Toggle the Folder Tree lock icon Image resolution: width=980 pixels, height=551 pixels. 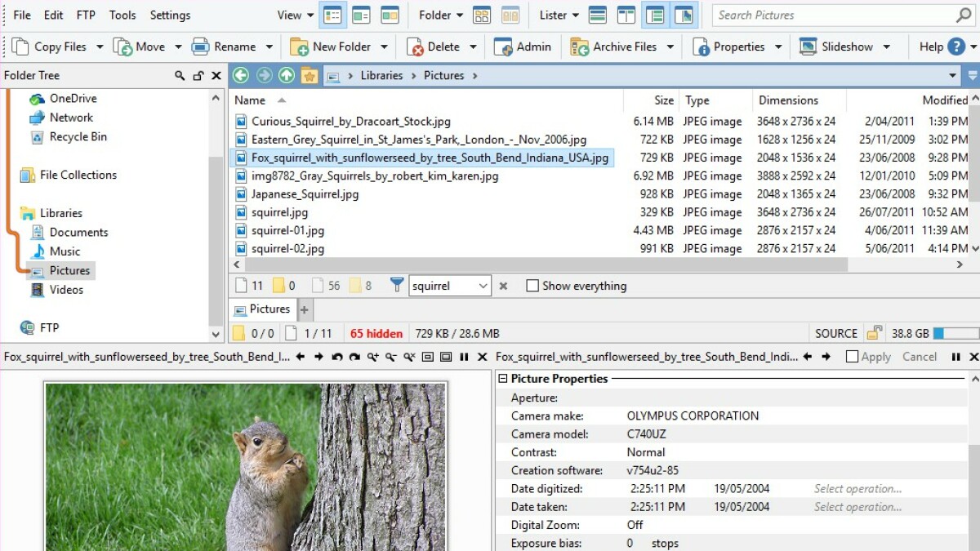(198, 76)
